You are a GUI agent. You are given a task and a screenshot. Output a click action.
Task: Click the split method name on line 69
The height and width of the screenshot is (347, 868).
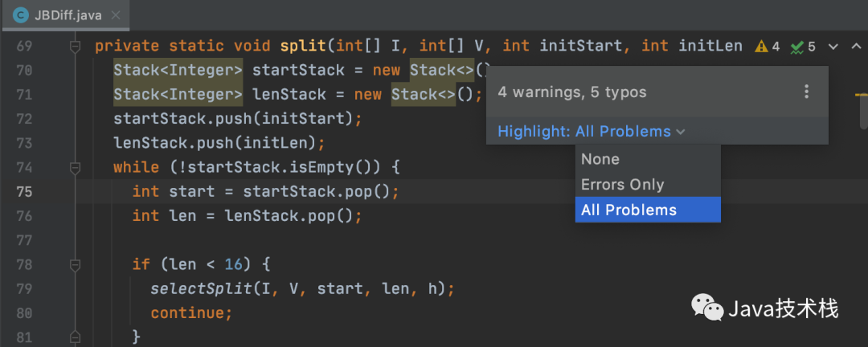303,46
